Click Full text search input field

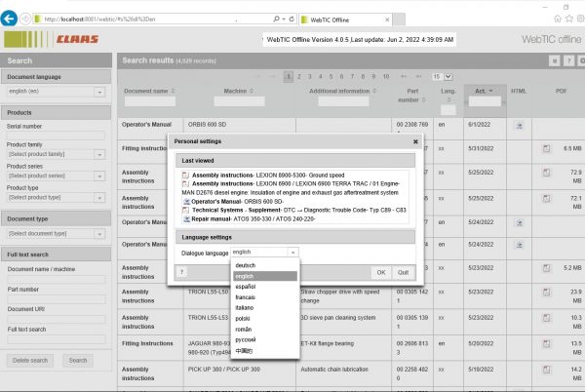tap(56, 339)
